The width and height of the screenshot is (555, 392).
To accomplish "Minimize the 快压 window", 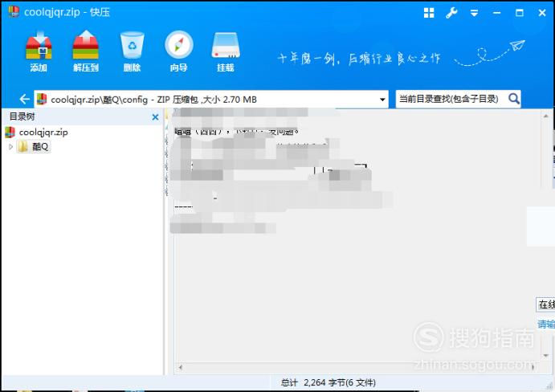I will (496, 13).
